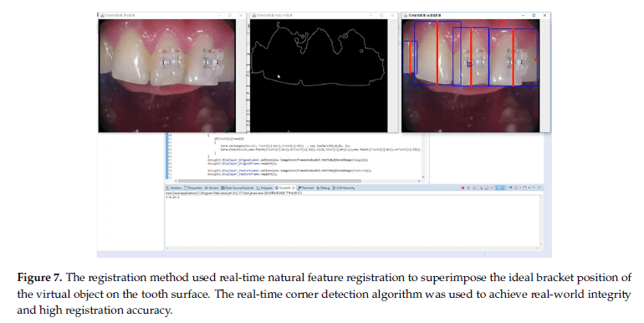Open the Console view menu dropdown arrow

coord(529,187)
